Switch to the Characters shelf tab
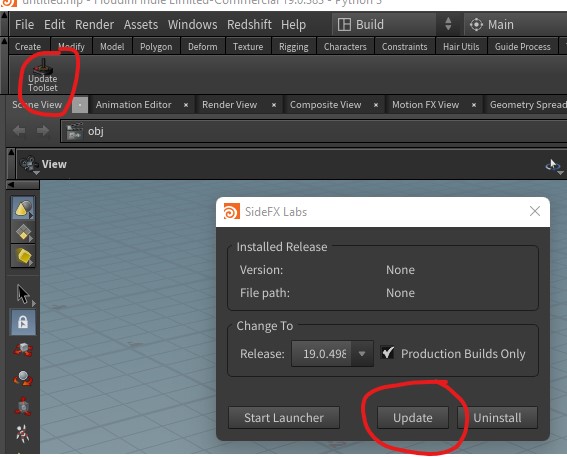Viewport: 567px width, 457px height. 345,47
